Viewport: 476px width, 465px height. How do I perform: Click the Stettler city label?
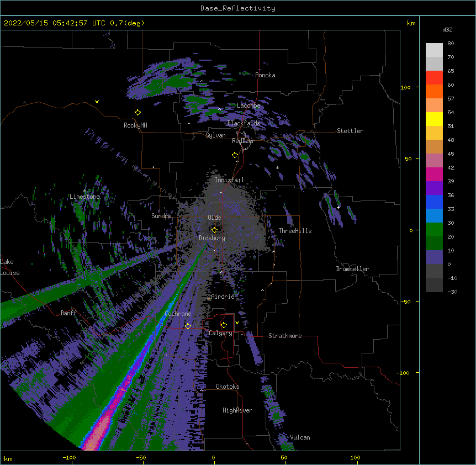(350, 131)
